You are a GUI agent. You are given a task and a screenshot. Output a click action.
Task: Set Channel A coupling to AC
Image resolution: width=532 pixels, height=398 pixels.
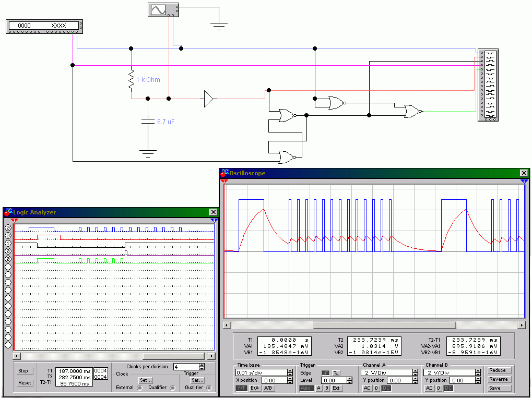tap(367, 388)
